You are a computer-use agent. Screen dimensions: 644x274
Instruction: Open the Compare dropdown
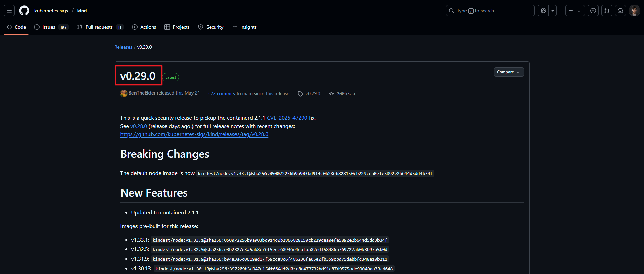(509, 72)
